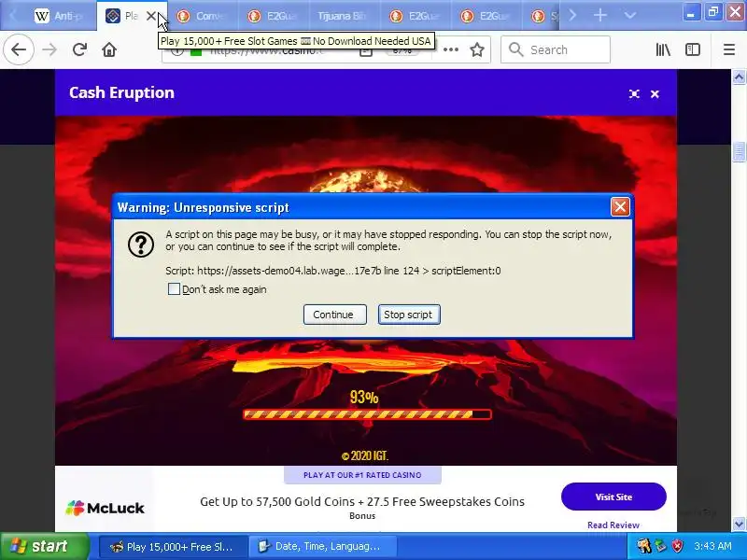Click the Stop script button
The width and height of the screenshot is (747, 560).
pos(409,315)
